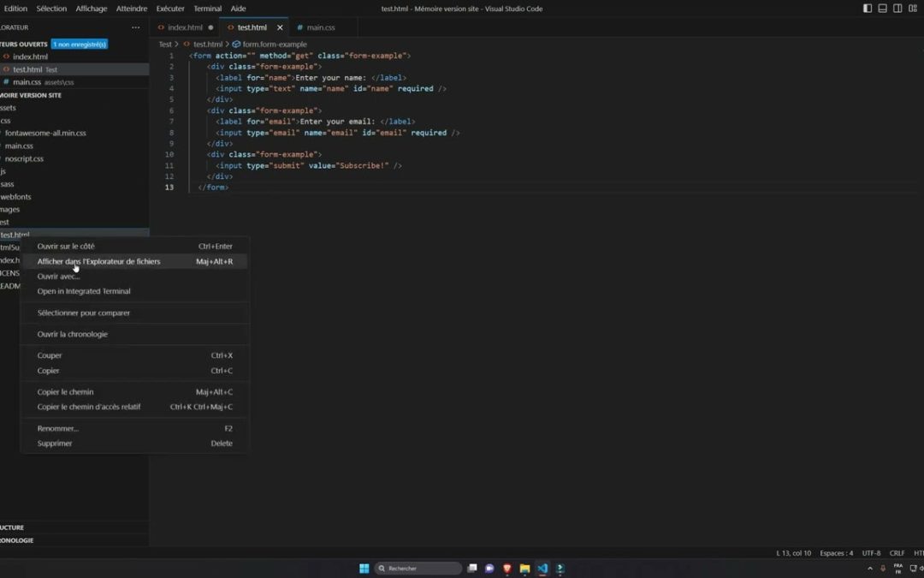Choose Open in Integrated Terminal
The width and height of the screenshot is (924, 578).
click(x=135, y=291)
